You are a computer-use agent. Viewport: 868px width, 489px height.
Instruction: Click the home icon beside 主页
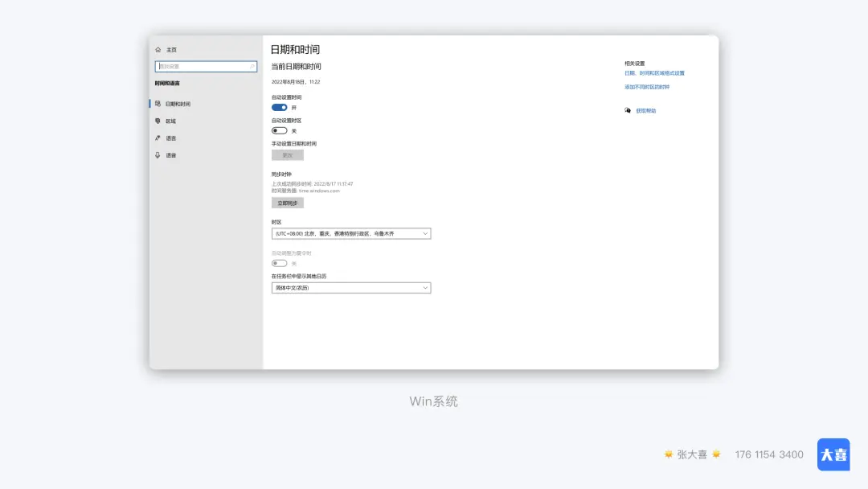click(x=158, y=50)
